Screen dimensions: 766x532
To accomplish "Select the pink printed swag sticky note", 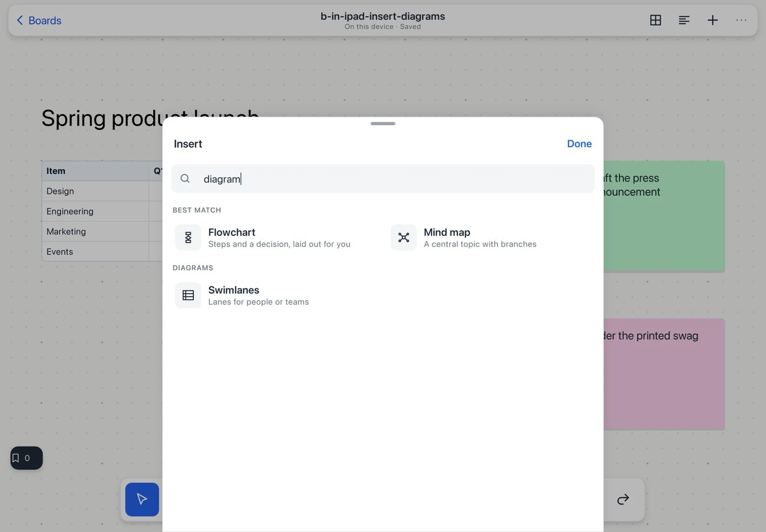I will click(664, 374).
